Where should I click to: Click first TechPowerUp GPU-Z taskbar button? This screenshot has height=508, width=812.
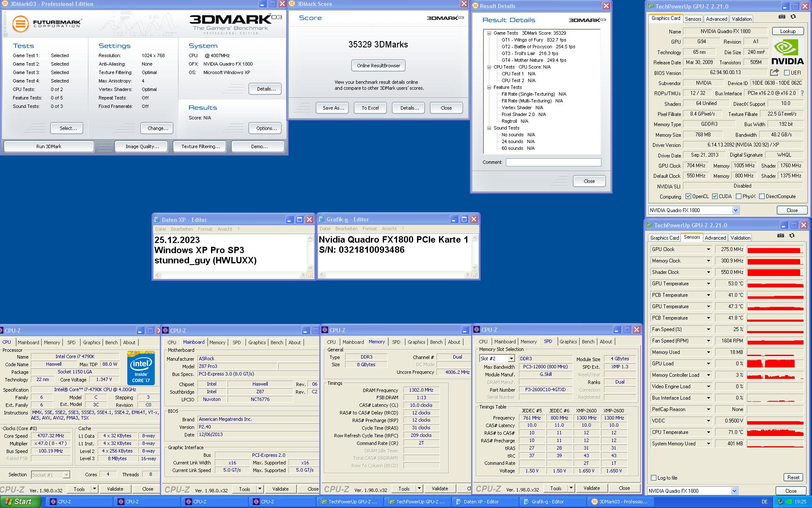350,502
